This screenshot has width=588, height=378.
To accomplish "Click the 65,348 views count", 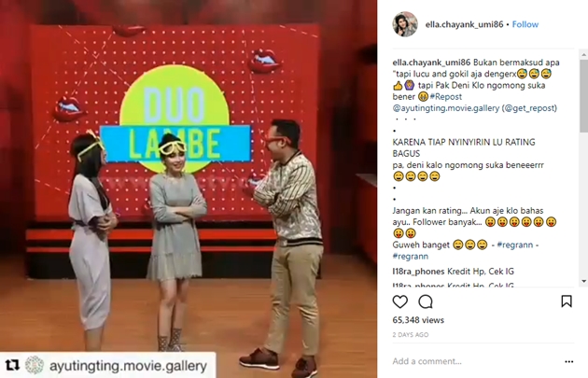I will pos(418,320).
